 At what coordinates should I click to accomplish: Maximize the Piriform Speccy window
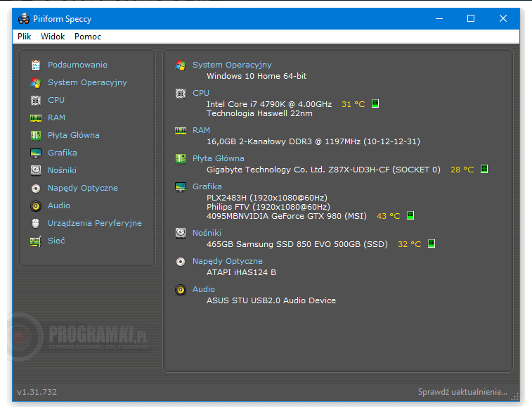[471, 18]
